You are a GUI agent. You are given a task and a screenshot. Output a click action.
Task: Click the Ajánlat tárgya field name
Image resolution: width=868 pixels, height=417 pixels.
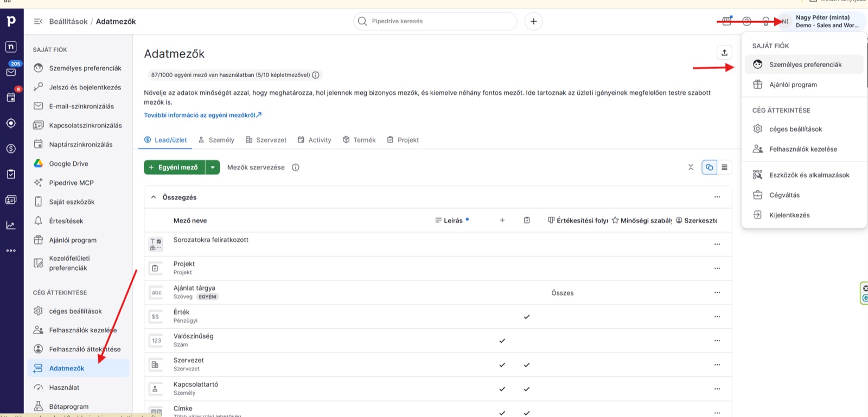[x=194, y=288]
